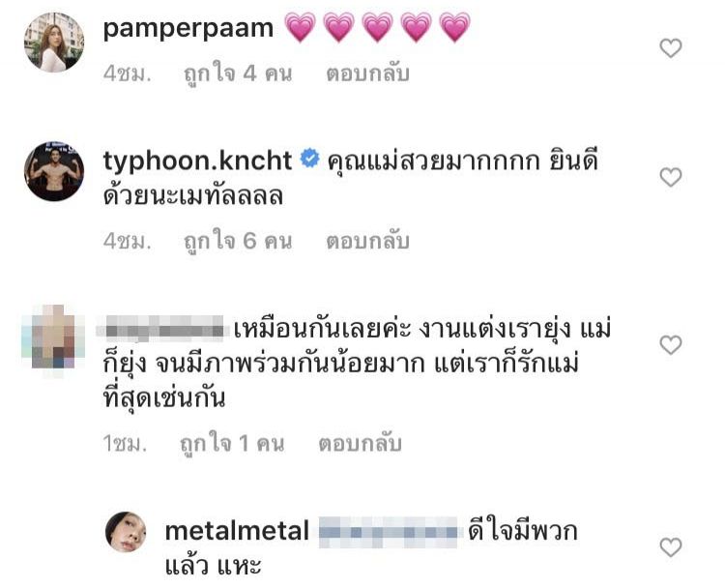The image size is (725, 588).
Task: Reply to pamperpaam's comment via ตอบกลับ
Action: [367, 73]
